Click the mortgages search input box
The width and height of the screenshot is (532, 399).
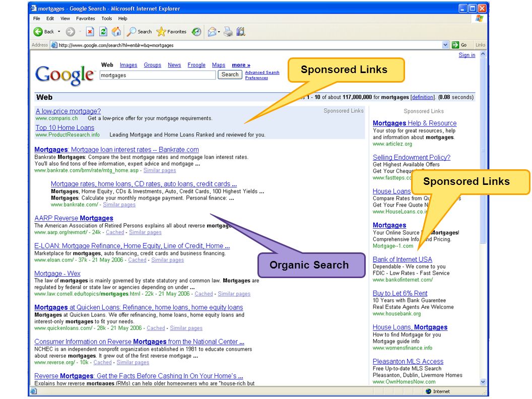pos(157,75)
